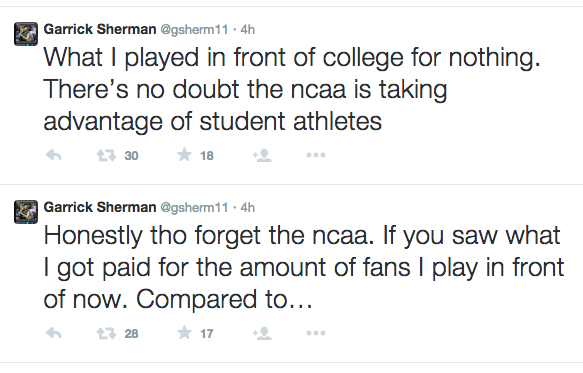Click profile avatar of first tweet
Image resolution: width=583 pixels, height=373 pixels.
[26, 34]
